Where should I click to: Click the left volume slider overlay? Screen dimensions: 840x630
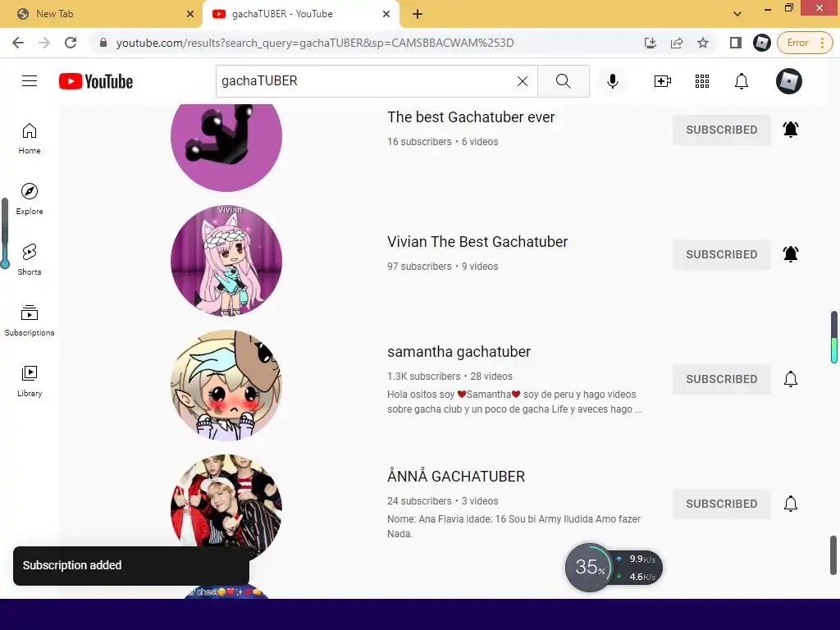pyautogui.click(x=5, y=233)
